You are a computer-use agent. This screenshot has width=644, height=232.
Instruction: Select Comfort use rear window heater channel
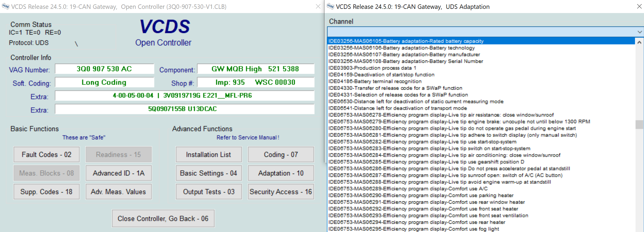481,202
